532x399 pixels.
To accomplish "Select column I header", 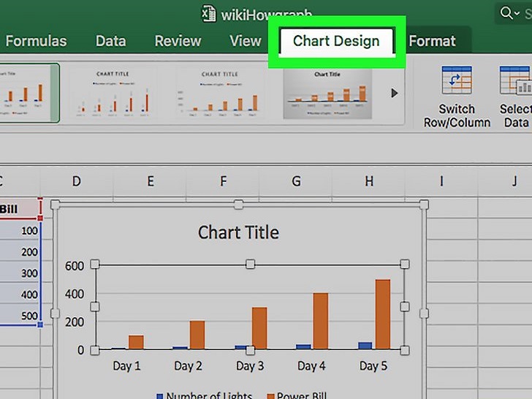I will point(441,181).
